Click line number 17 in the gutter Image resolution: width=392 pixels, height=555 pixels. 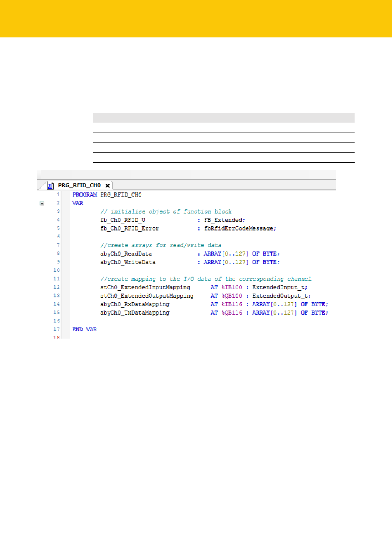pyautogui.click(x=57, y=330)
